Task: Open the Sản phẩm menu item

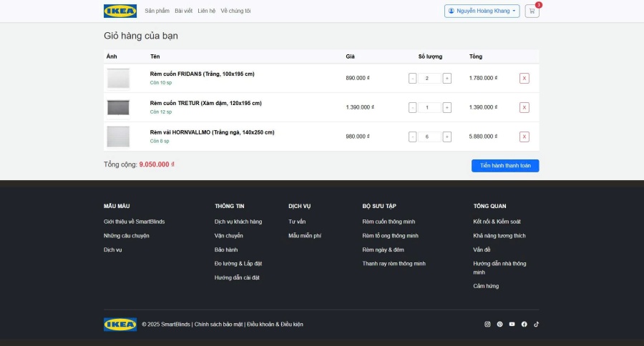Action: coord(157,11)
